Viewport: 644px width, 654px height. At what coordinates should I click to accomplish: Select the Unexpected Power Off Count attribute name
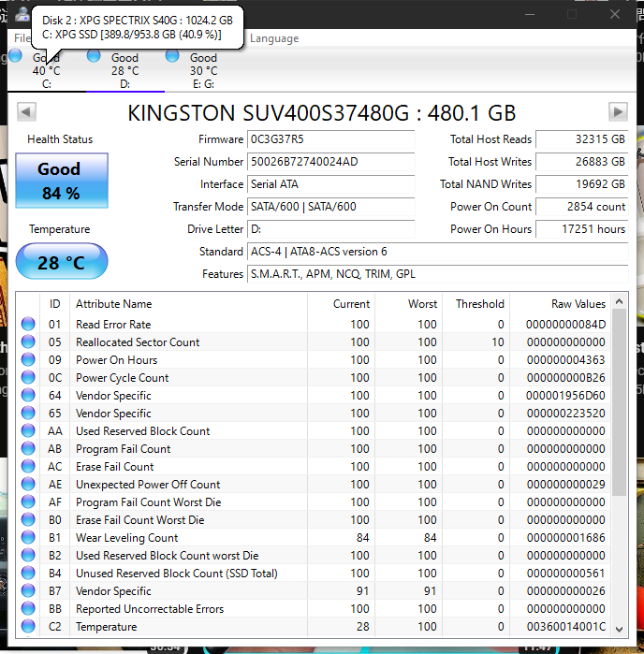(148, 485)
